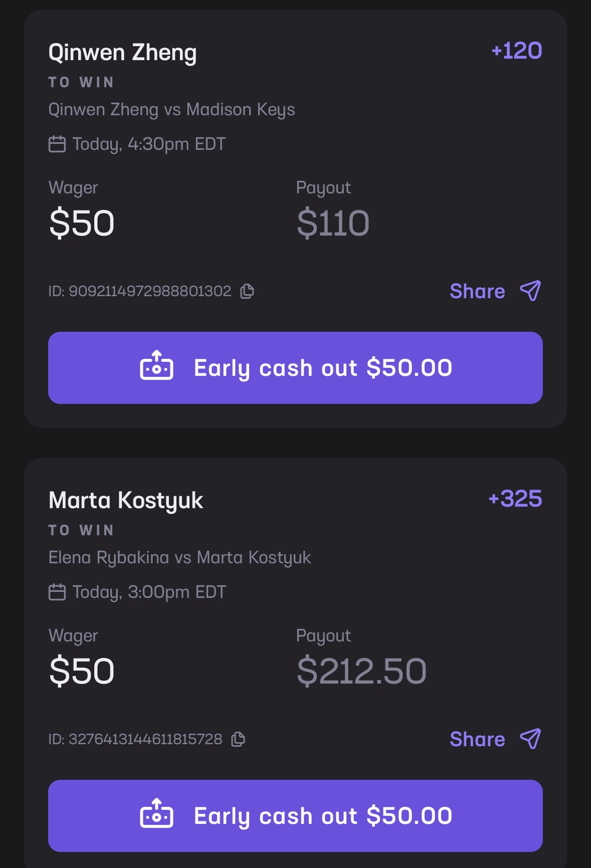Tap the $212.50 payout amount
Image resolution: width=591 pixels, height=868 pixels.
(x=361, y=671)
